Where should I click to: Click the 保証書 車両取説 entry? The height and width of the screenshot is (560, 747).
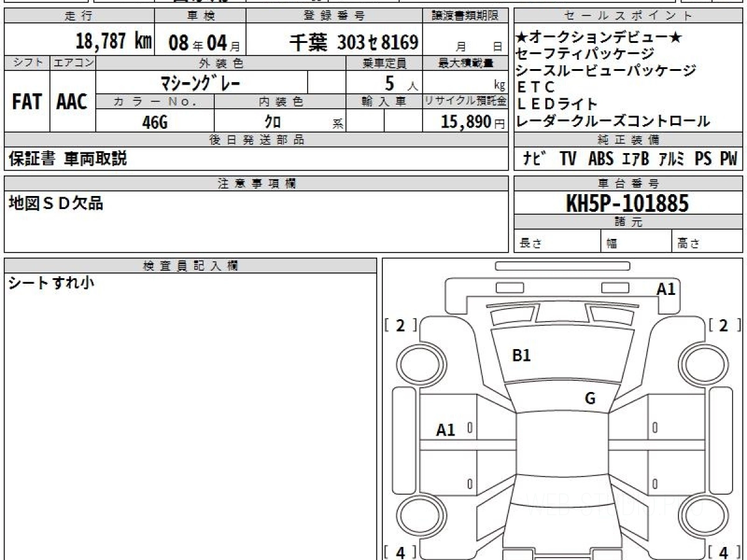click(x=68, y=159)
